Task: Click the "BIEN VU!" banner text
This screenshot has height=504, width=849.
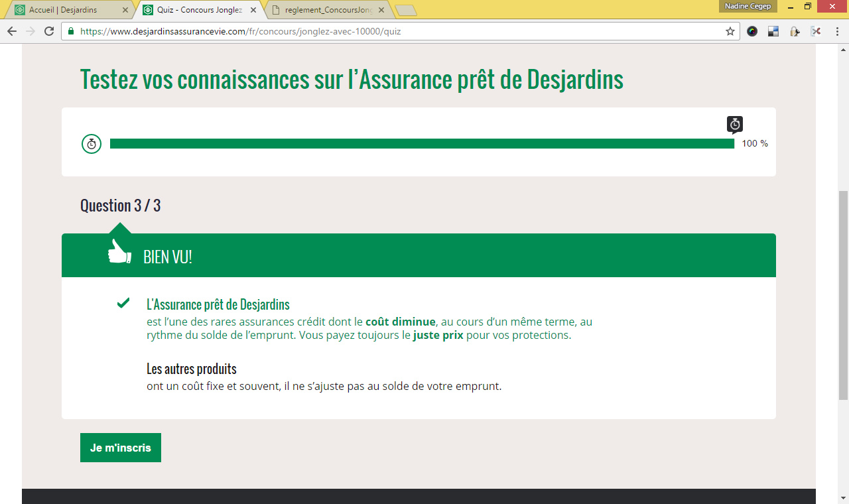Action: [168, 257]
